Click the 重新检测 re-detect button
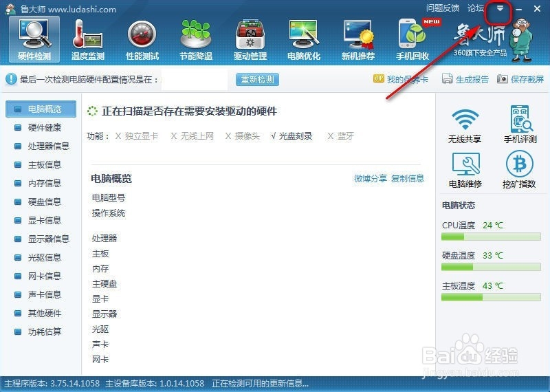 click(x=257, y=79)
